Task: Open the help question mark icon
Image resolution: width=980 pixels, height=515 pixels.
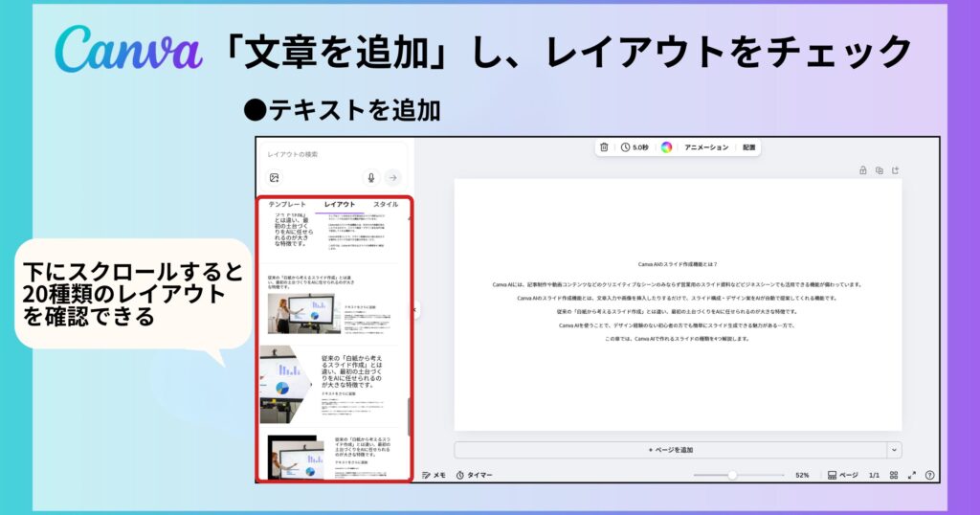Action: coord(929,475)
